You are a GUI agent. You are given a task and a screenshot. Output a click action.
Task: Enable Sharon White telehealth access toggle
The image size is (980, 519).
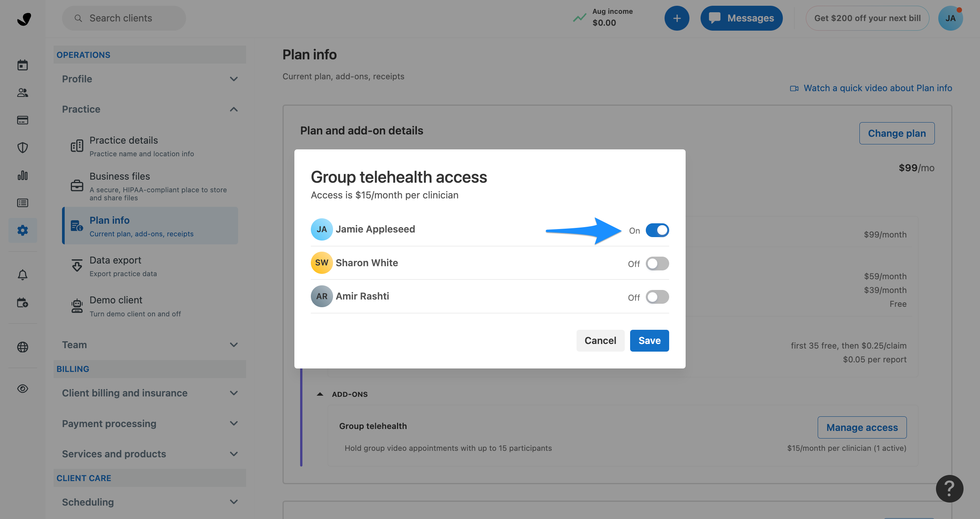tap(657, 264)
